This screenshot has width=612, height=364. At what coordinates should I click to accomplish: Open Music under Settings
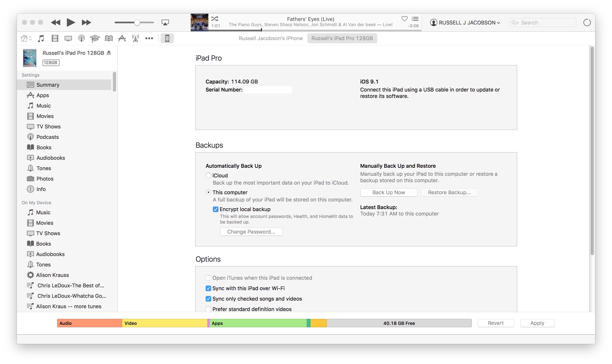click(x=64, y=106)
